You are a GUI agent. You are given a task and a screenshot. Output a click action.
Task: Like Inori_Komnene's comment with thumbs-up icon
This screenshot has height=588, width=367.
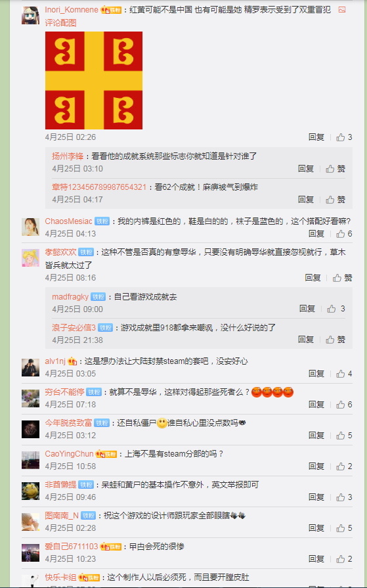pyautogui.click(x=340, y=137)
